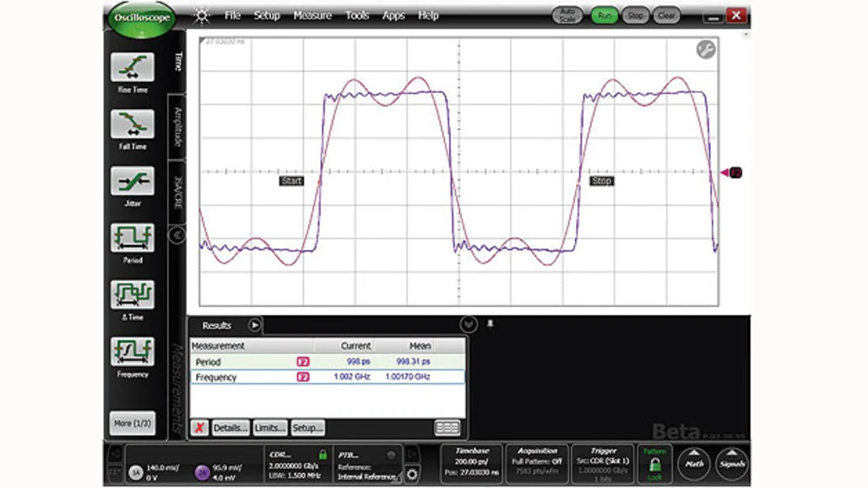This screenshot has height=488, width=868.
Task: Switch to the Amplitude vertical tab
Action: coord(178,127)
